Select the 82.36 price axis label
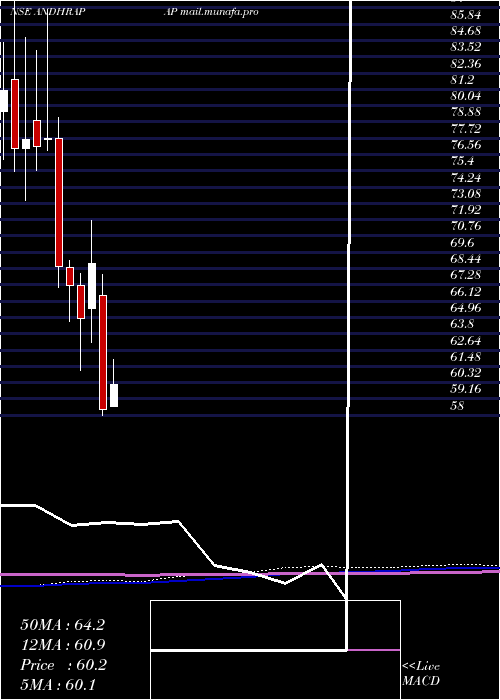This screenshot has width=500, height=700. tap(466, 64)
